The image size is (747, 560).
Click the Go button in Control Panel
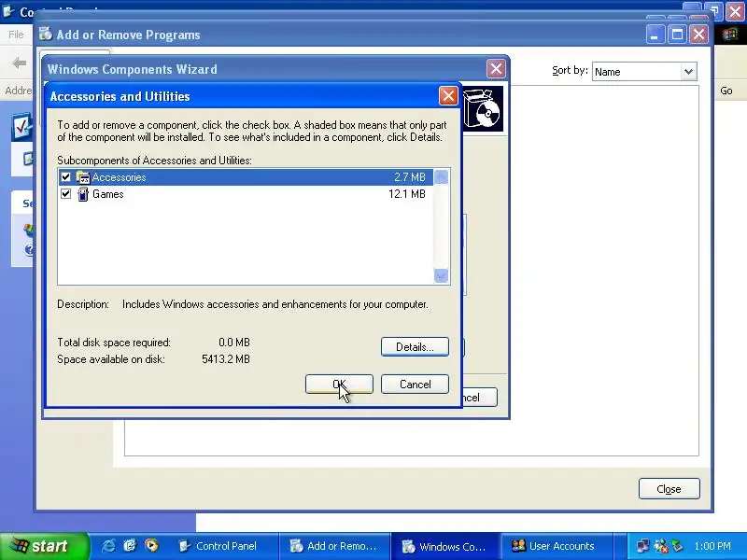click(726, 91)
